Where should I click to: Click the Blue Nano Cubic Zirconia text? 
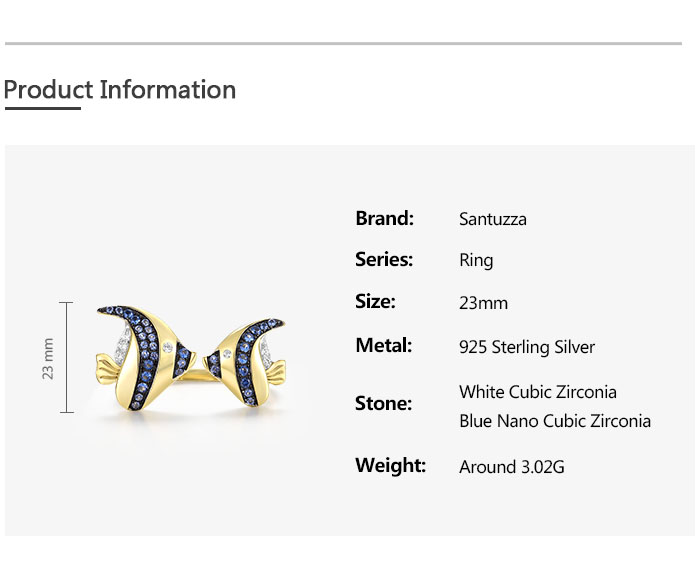(x=554, y=421)
